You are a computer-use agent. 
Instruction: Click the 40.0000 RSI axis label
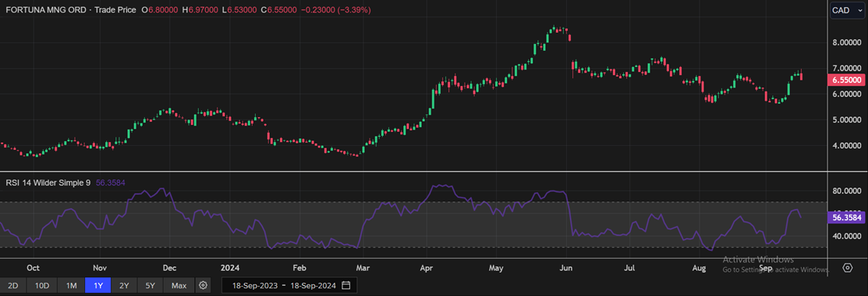coord(846,236)
